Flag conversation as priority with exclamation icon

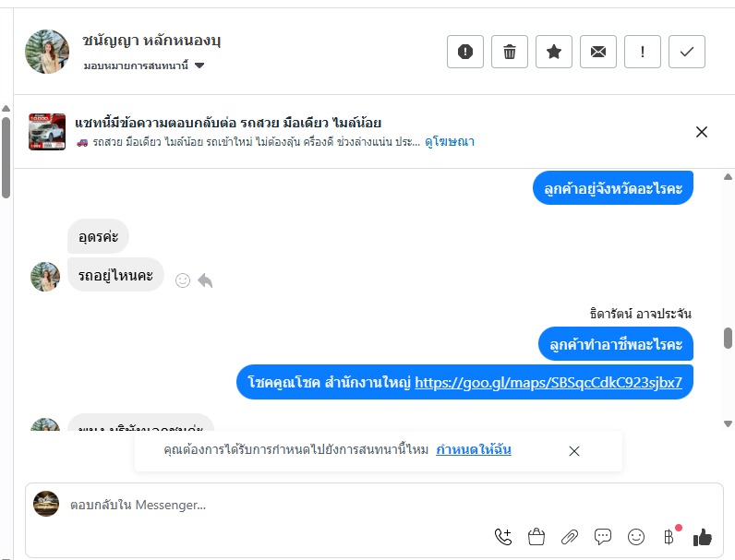(x=643, y=52)
